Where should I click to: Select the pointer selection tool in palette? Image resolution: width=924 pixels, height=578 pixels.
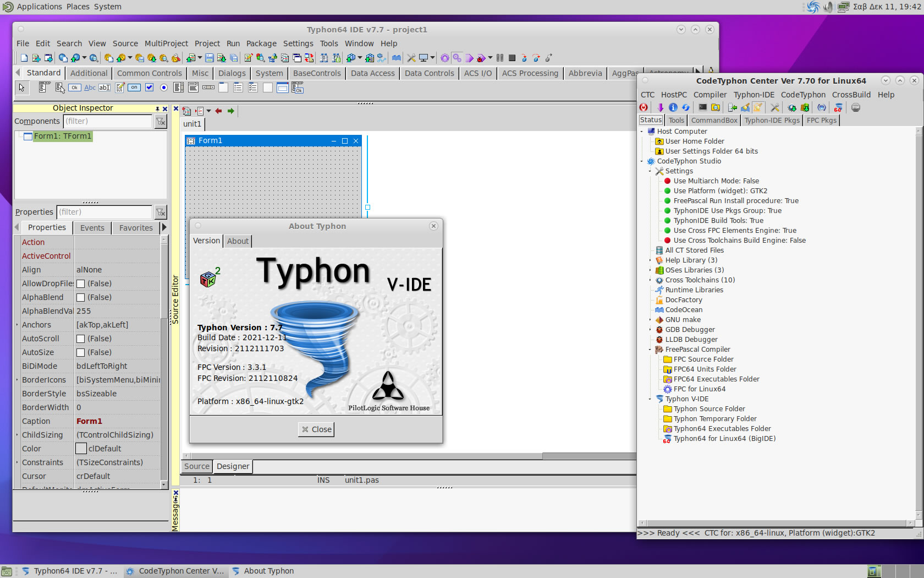(21, 88)
